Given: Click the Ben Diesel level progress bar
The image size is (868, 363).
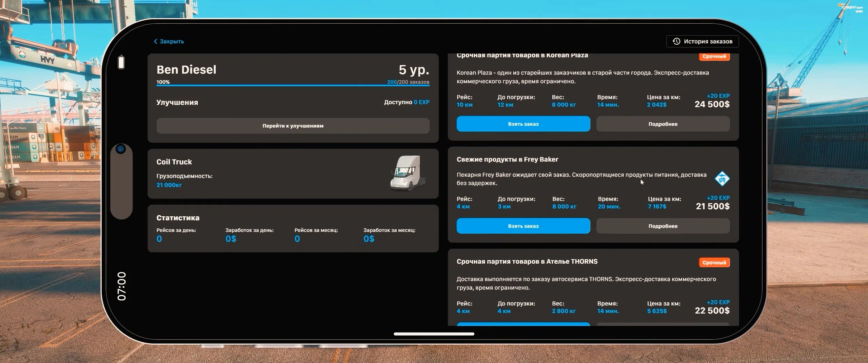Looking at the screenshot, I should pos(293,86).
